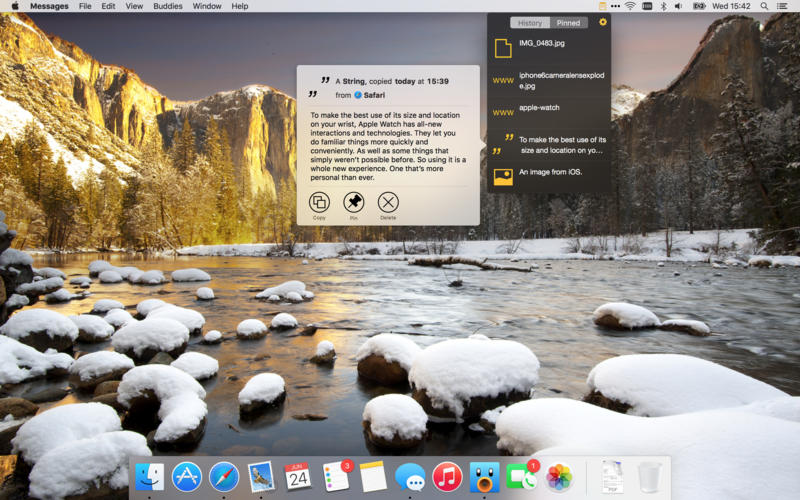
Task: Click the three-dots menu bar icon
Action: pos(615,6)
